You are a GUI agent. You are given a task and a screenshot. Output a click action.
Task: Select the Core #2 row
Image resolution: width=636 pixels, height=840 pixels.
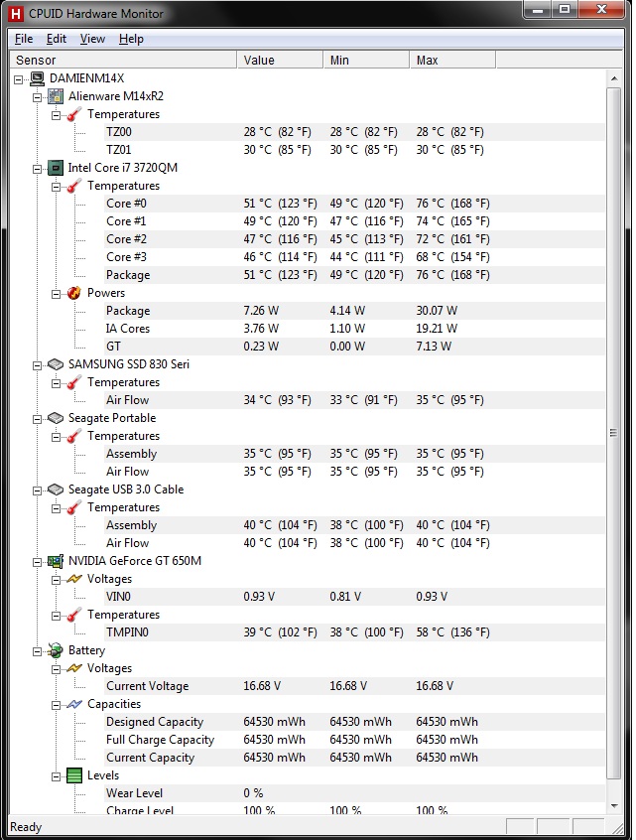pyautogui.click(x=354, y=239)
